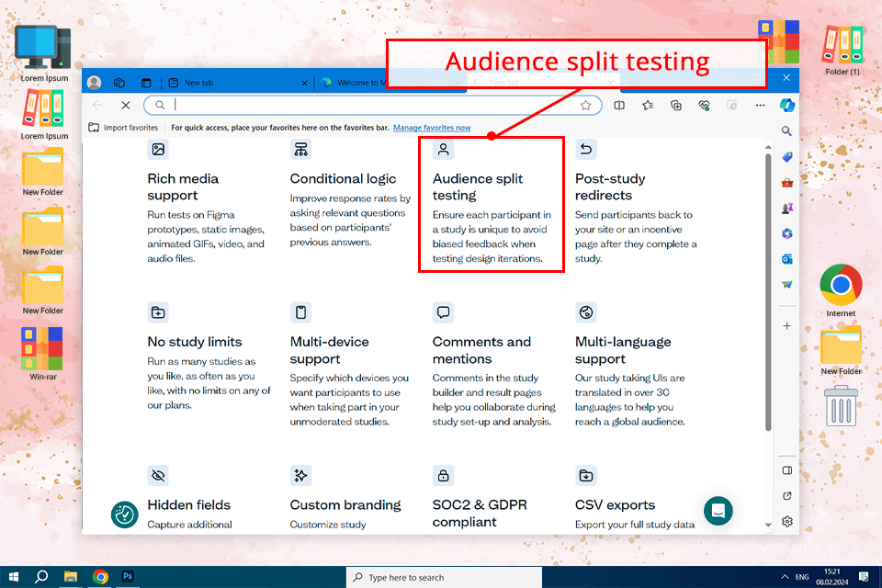Click the Manage favorites now link
Viewport: 882px width, 588px height.
[x=432, y=128]
